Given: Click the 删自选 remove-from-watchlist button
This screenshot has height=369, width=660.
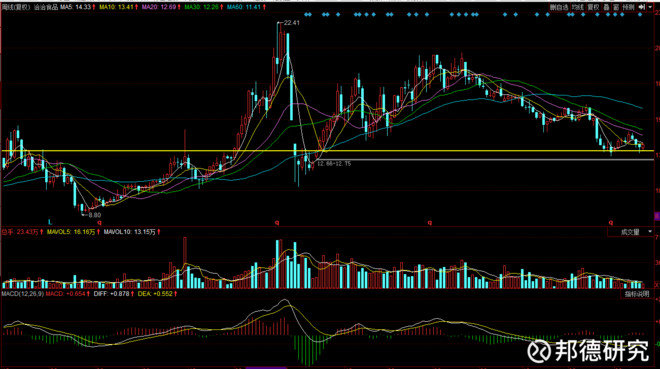Looking at the screenshot, I should point(559,7).
